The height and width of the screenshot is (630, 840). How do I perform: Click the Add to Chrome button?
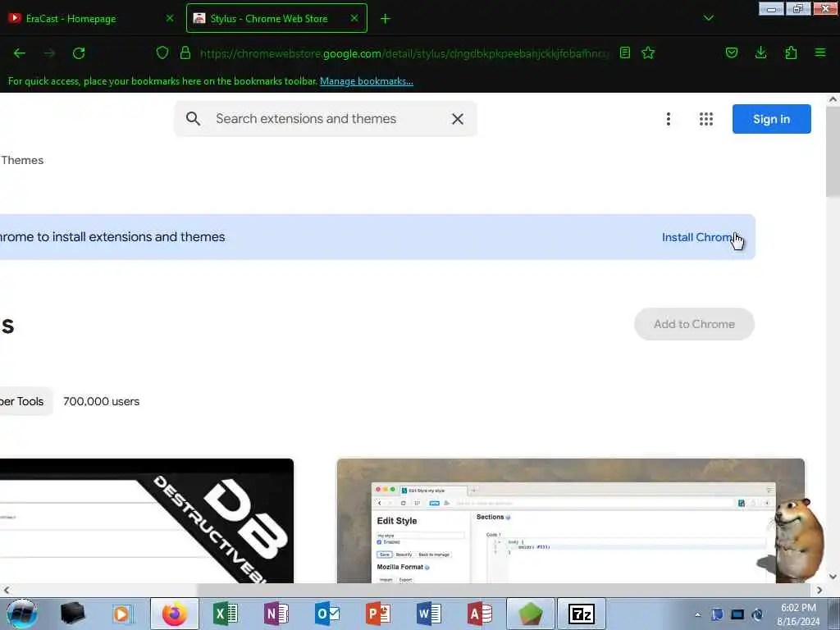click(694, 324)
